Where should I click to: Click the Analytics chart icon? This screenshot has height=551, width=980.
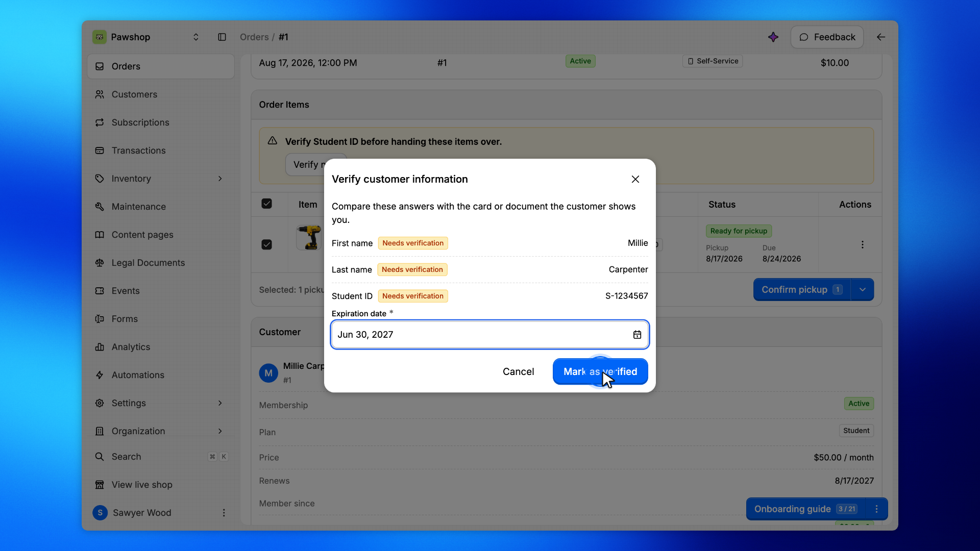pos(100,347)
